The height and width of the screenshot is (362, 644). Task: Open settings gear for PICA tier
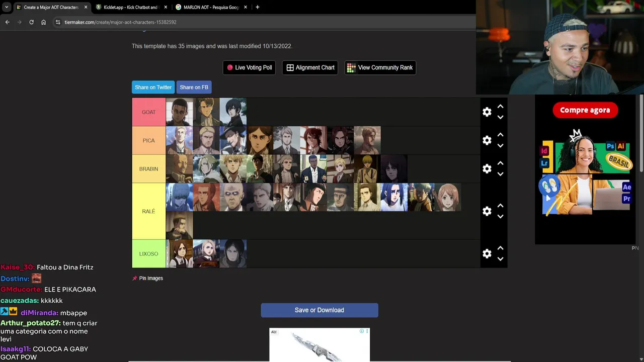click(487, 140)
